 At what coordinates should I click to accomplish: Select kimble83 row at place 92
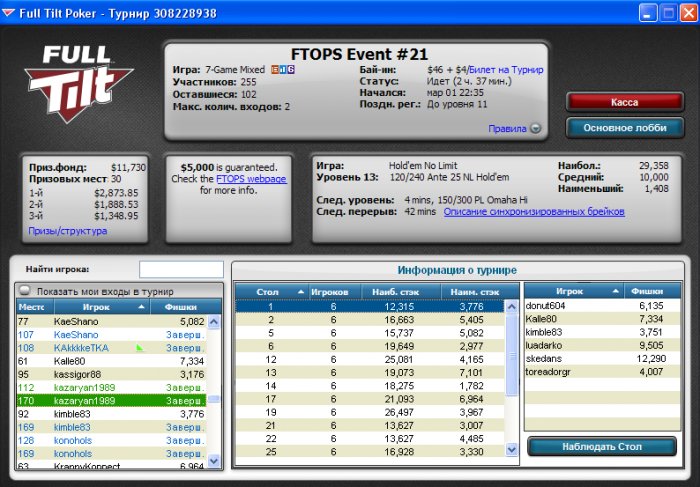[x=112, y=414]
